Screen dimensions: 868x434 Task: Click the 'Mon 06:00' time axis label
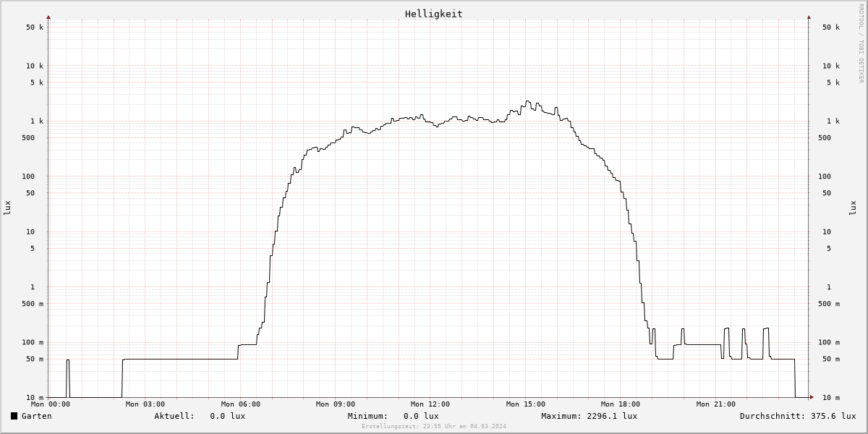coord(241,404)
